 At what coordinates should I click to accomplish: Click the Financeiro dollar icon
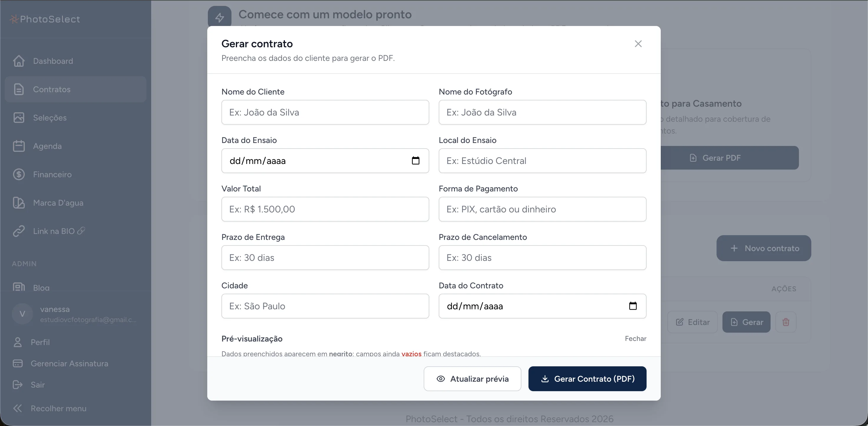[19, 174]
